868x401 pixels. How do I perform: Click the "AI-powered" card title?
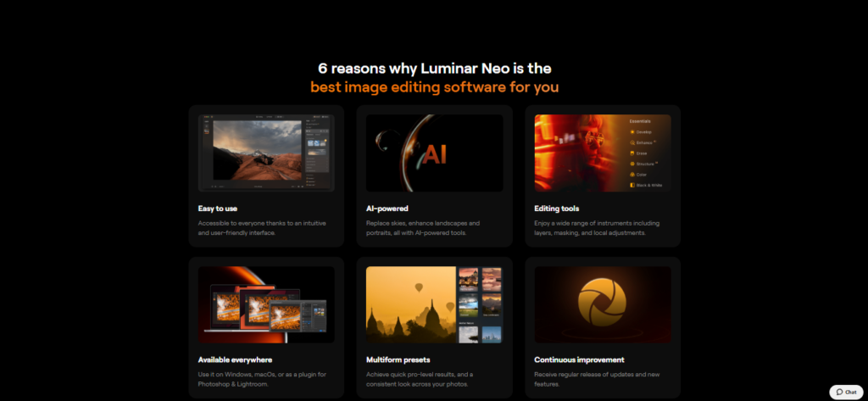(x=387, y=209)
